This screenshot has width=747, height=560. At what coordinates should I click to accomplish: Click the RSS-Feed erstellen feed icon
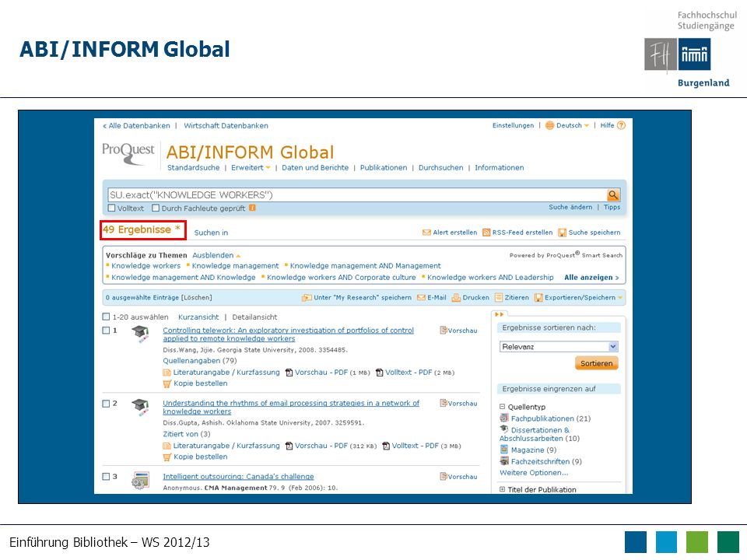[486, 233]
